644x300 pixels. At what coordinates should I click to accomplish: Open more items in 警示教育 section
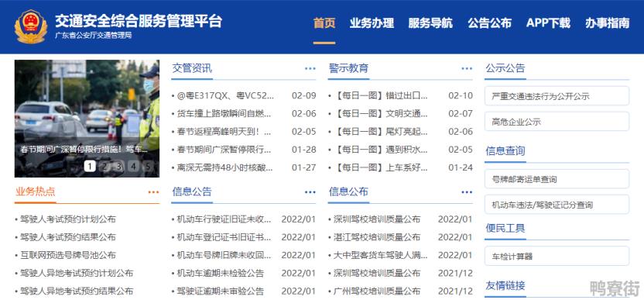point(467,68)
